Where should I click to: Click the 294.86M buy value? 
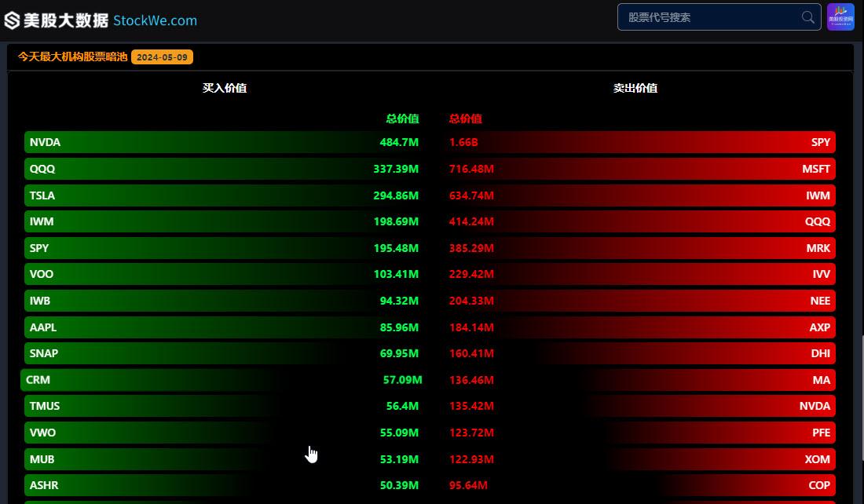396,195
